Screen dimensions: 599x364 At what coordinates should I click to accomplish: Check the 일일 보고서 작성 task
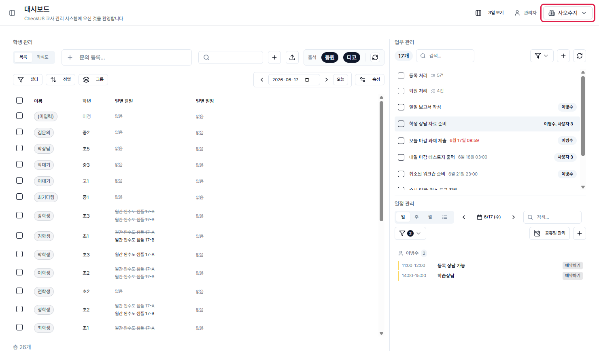tap(401, 107)
